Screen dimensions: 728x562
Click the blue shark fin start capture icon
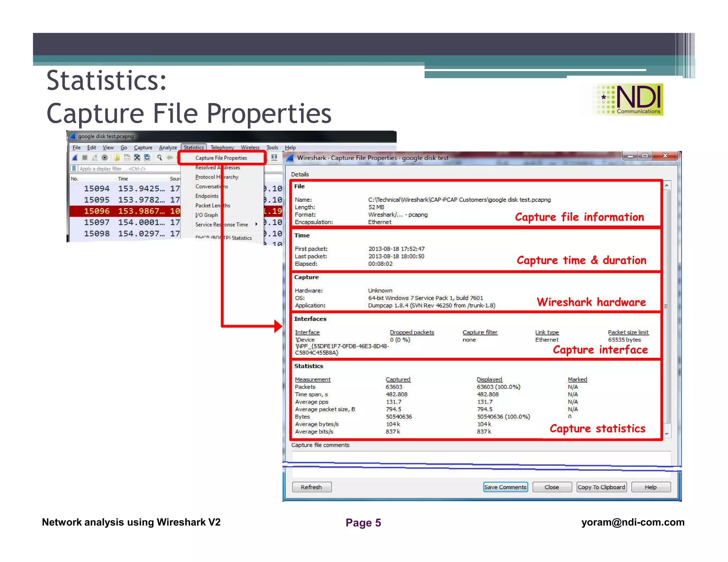pos(75,158)
